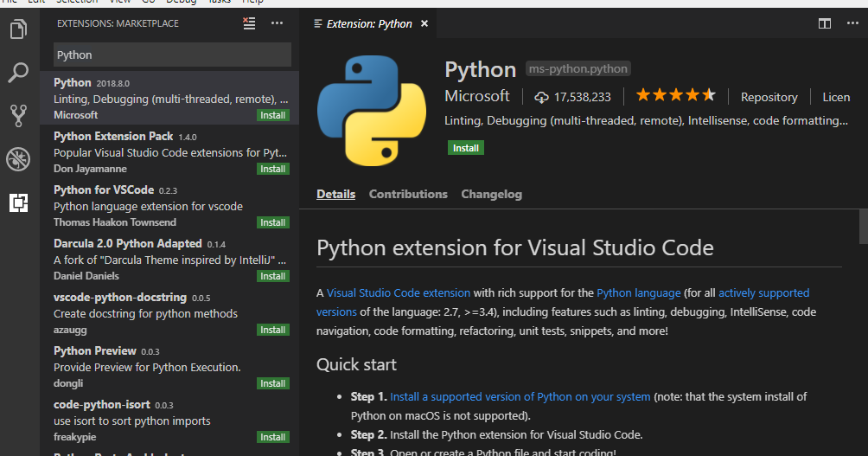Open the editor's More Actions menu

point(852,24)
